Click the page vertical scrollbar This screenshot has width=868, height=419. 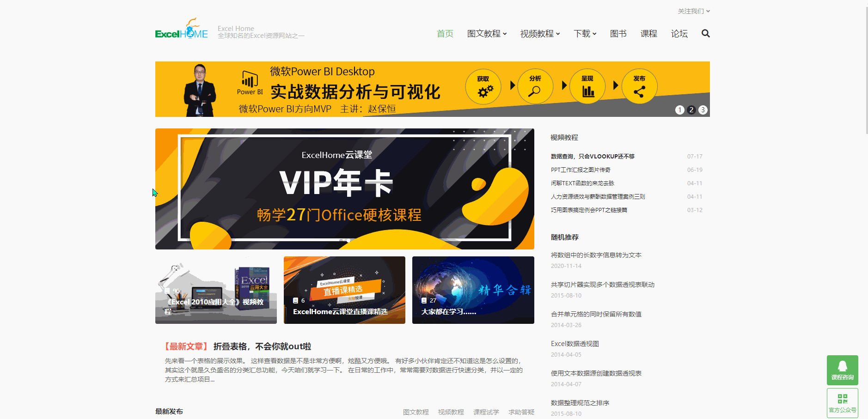(866, 69)
